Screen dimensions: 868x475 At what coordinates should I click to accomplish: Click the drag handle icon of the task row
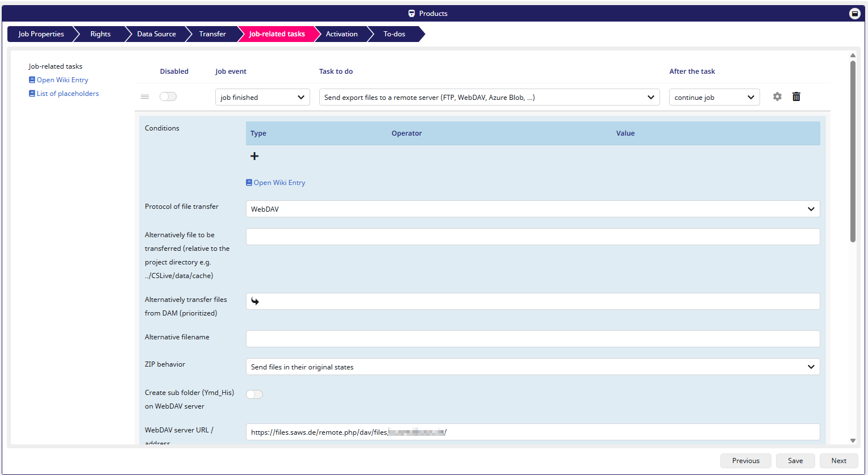(145, 97)
